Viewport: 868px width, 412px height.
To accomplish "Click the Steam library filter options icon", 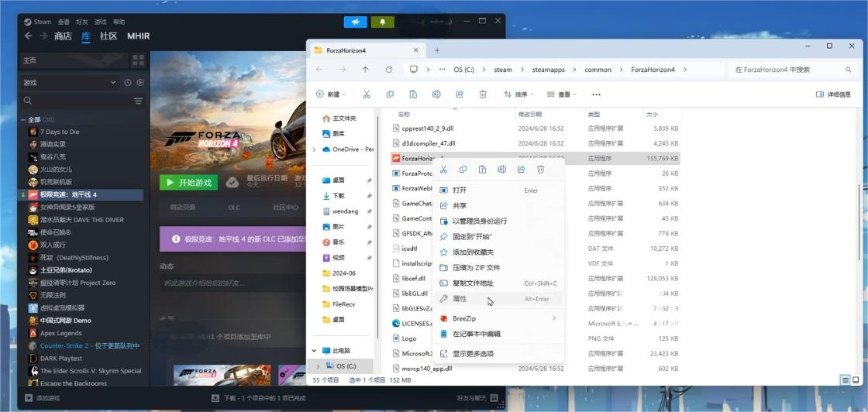I will [x=138, y=101].
